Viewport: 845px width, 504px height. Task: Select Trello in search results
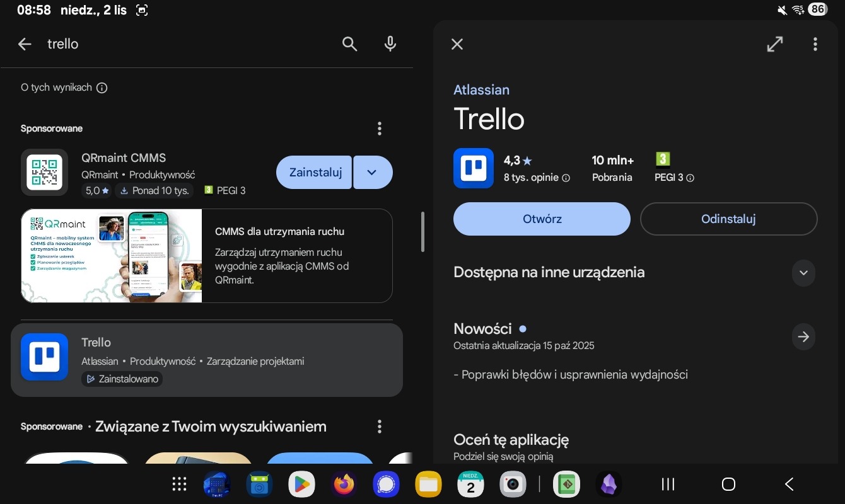click(x=206, y=360)
